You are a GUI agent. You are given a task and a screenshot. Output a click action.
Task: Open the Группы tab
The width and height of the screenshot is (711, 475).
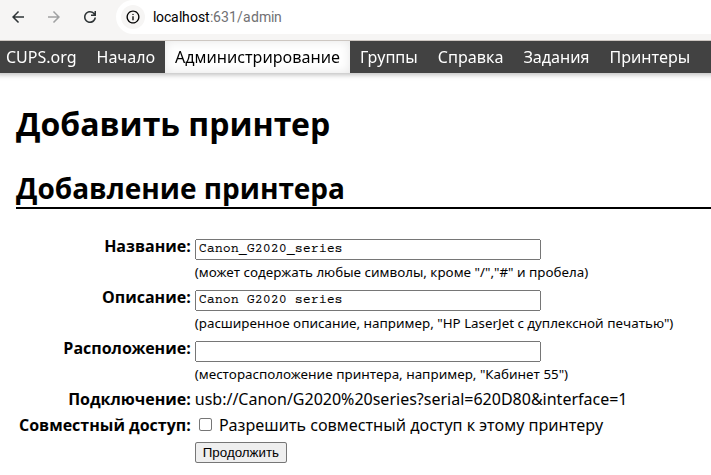[389, 57]
